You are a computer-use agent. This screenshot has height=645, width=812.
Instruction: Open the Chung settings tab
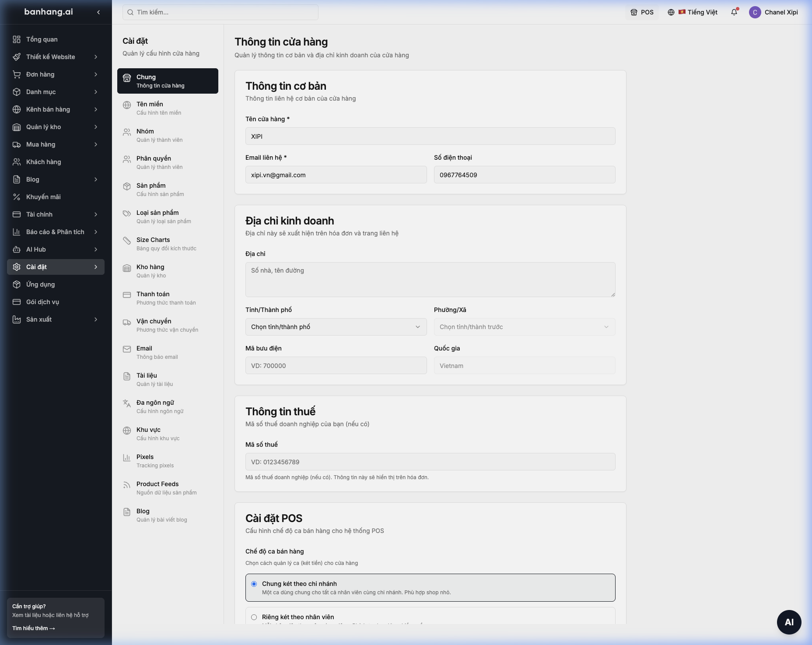(168, 81)
